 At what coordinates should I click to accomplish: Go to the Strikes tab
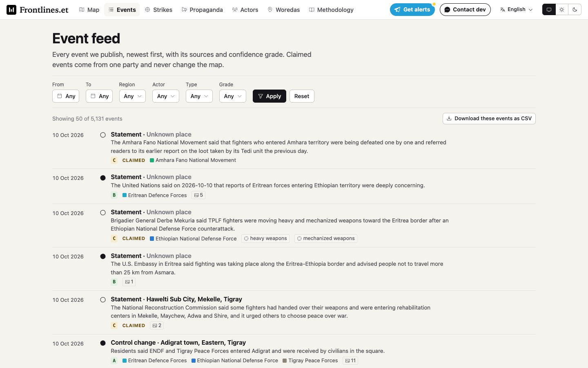point(158,9)
